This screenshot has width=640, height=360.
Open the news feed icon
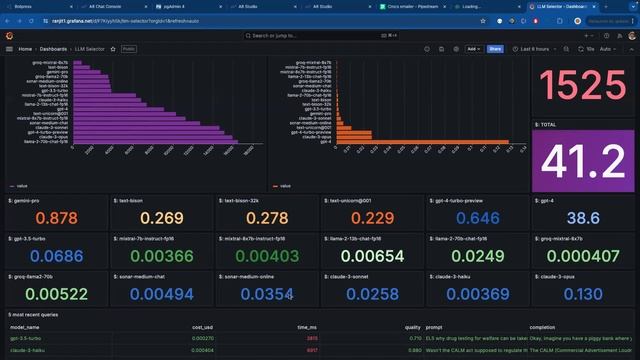[x=620, y=36]
